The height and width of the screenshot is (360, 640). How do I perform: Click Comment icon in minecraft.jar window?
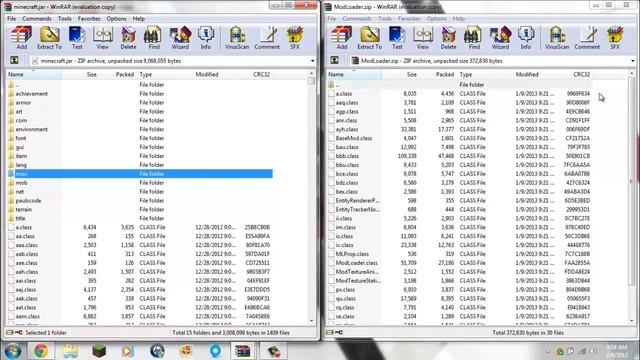[x=267, y=38]
